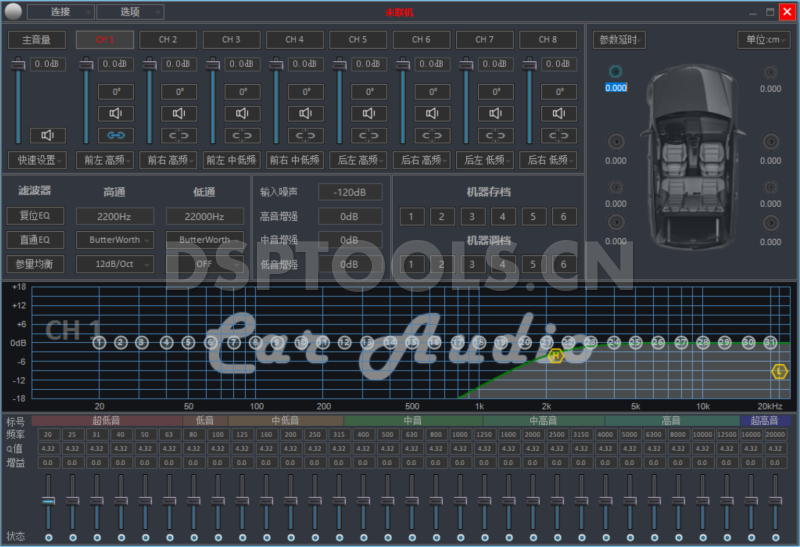Toggle CH 7 link chain icon
This screenshot has width=800, height=547.
coord(495,135)
